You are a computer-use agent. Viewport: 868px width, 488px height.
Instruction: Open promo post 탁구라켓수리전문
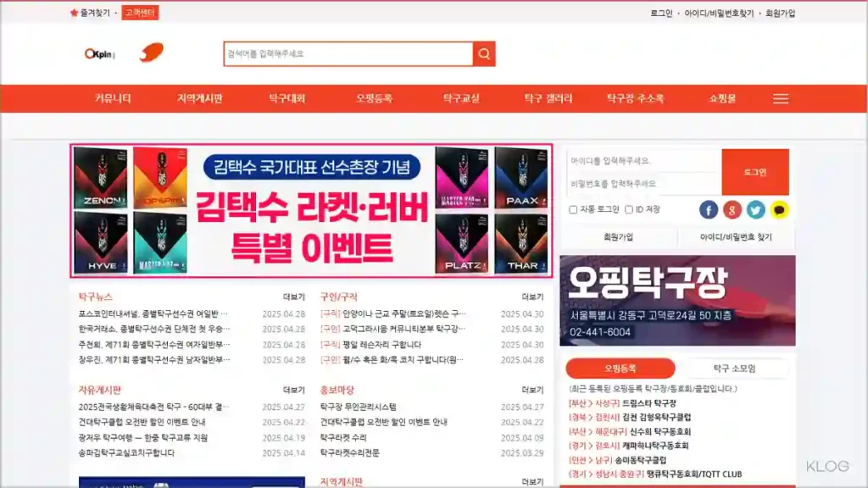tap(350, 452)
